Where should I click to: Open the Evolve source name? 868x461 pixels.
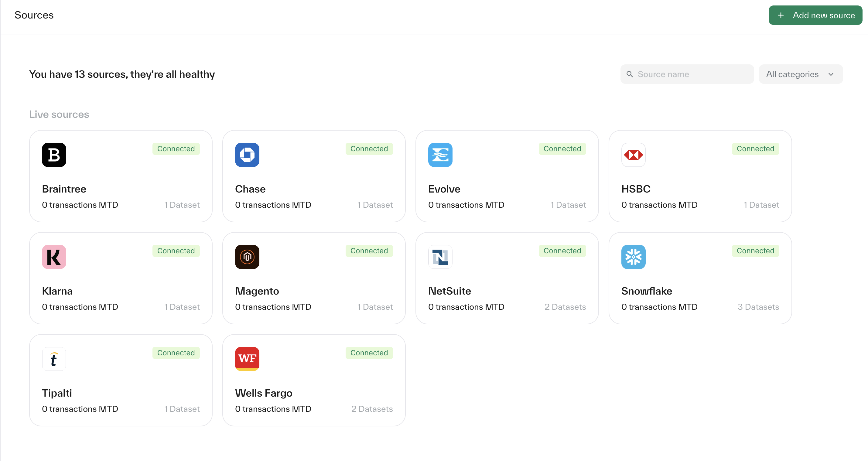(x=444, y=189)
